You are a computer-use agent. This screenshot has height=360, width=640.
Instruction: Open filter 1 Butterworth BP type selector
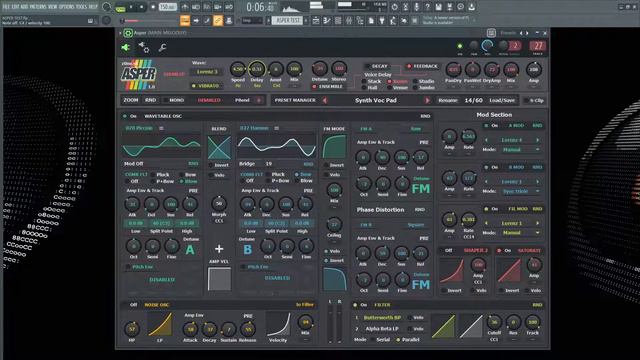pos(382,318)
